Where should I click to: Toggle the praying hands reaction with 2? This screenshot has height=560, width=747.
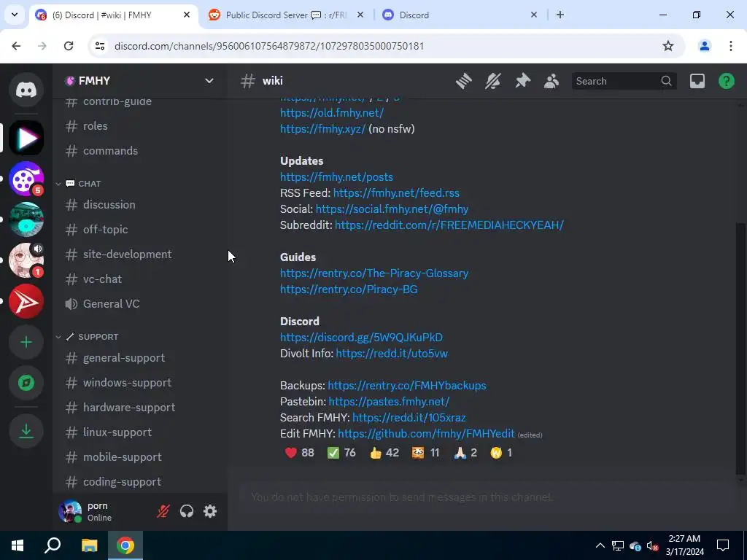pyautogui.click(x=465, y=452)
